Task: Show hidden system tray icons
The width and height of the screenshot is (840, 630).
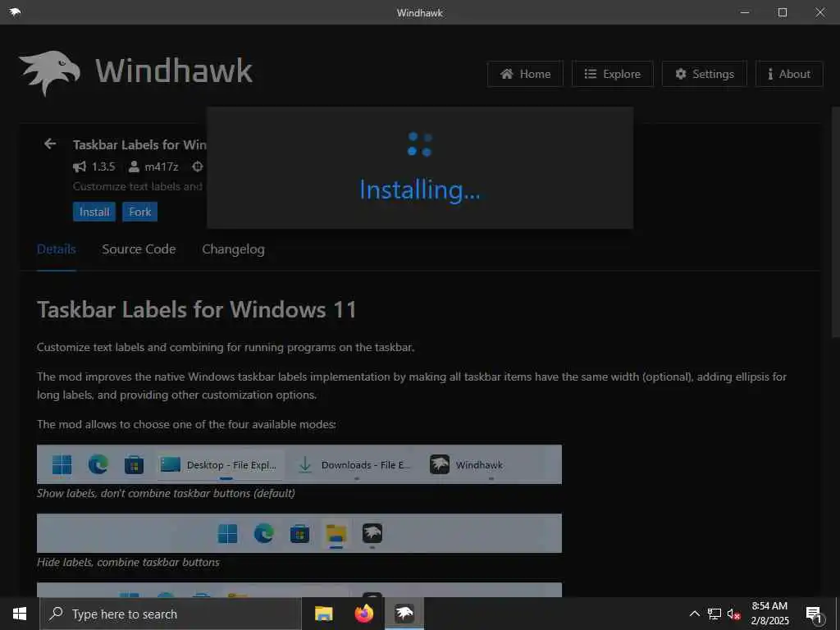Action: [694, 614]
